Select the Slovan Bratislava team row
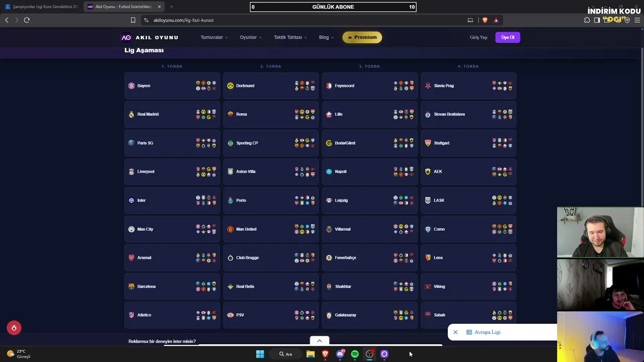644x362 pixels. click(468, 115)
